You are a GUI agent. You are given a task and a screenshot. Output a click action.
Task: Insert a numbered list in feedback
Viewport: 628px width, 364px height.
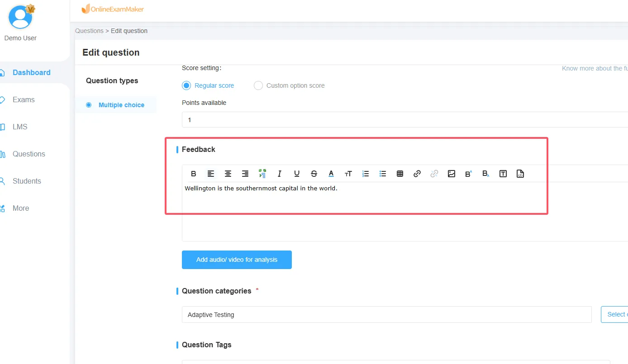[x=366, y=174]
